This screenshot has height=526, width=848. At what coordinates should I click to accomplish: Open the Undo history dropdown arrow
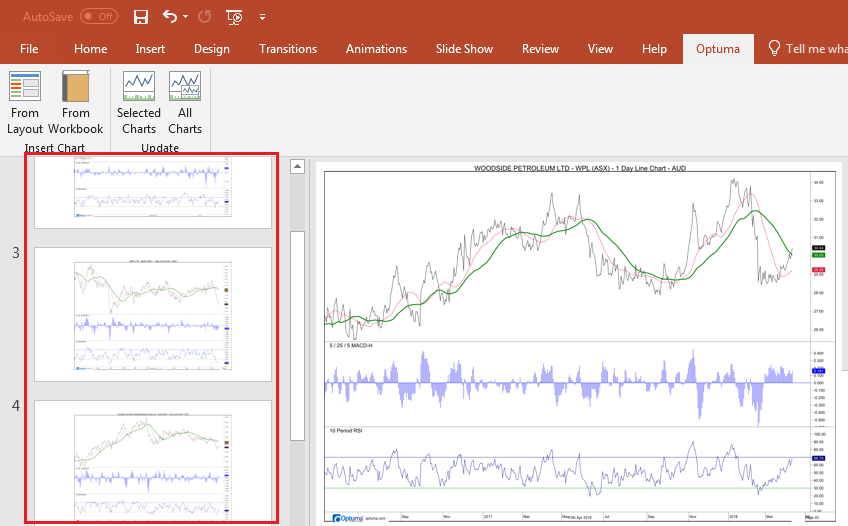pos(186,17)
